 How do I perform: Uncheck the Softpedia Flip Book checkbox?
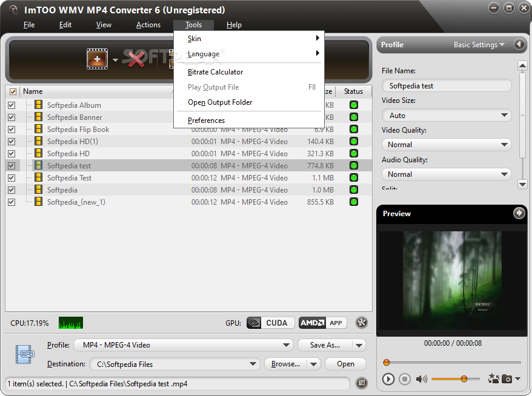pos(12,130)
